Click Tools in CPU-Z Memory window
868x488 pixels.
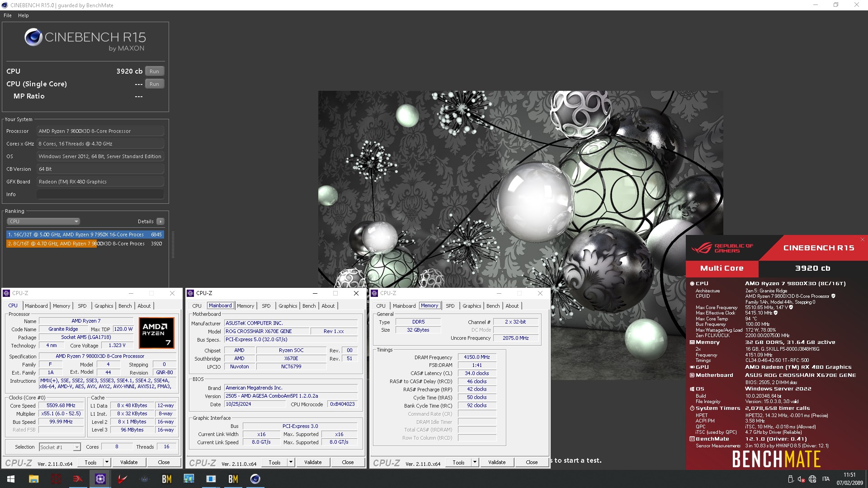458,462
